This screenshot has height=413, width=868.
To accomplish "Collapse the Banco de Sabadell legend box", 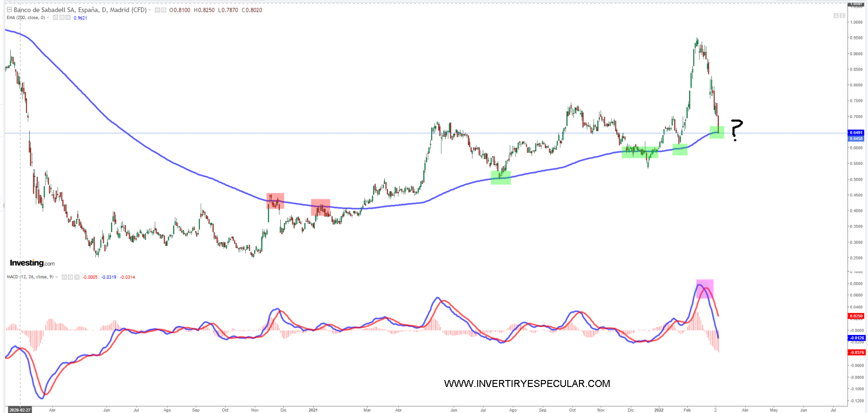I will coord(9,10).
